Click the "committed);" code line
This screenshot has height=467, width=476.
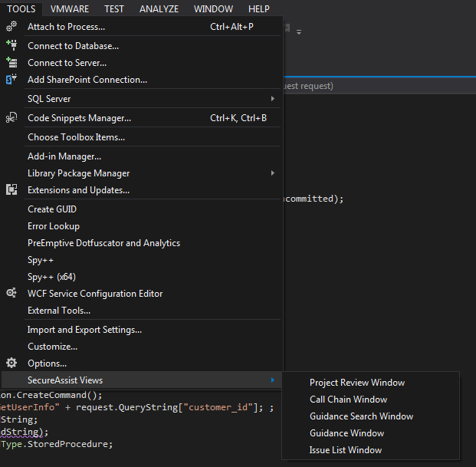pyautogui.click(x=314, y=199)
